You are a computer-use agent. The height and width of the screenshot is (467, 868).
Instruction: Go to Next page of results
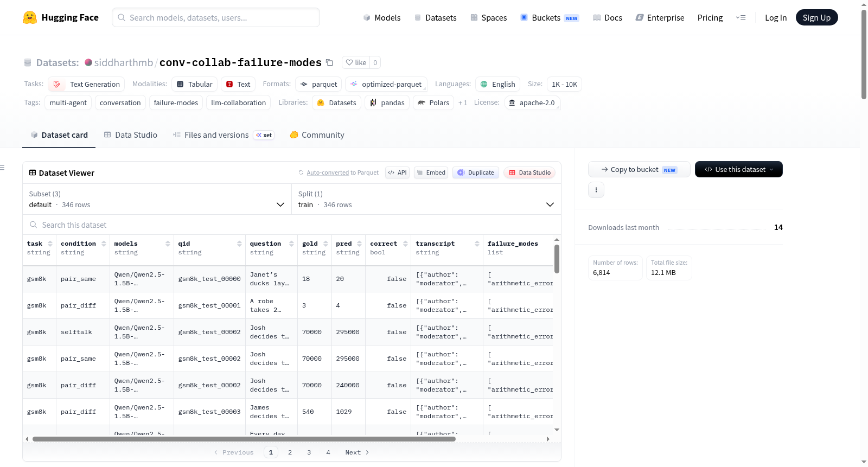tap(357, 452)
